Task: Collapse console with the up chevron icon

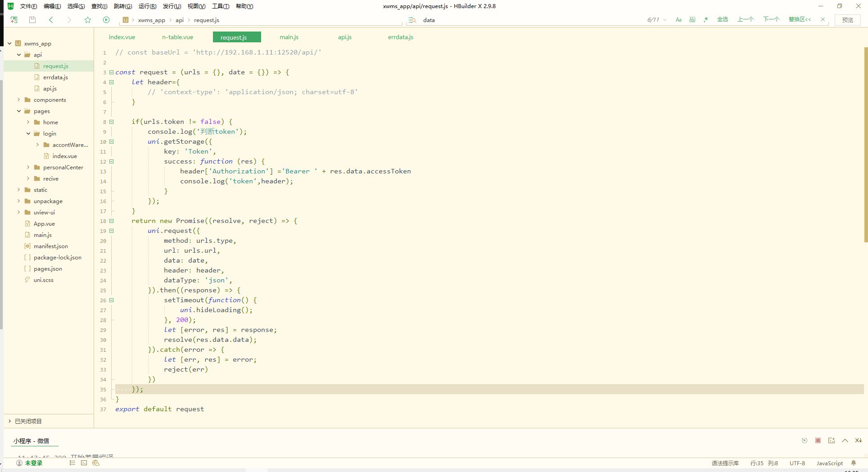Action: (845, 440)
